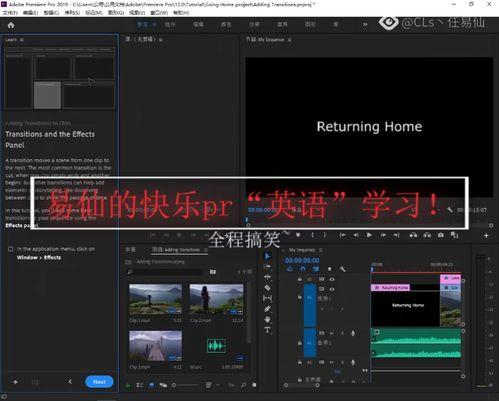Click the Find icon in Project panel footer
499x401 pixels.
[243, 385]
